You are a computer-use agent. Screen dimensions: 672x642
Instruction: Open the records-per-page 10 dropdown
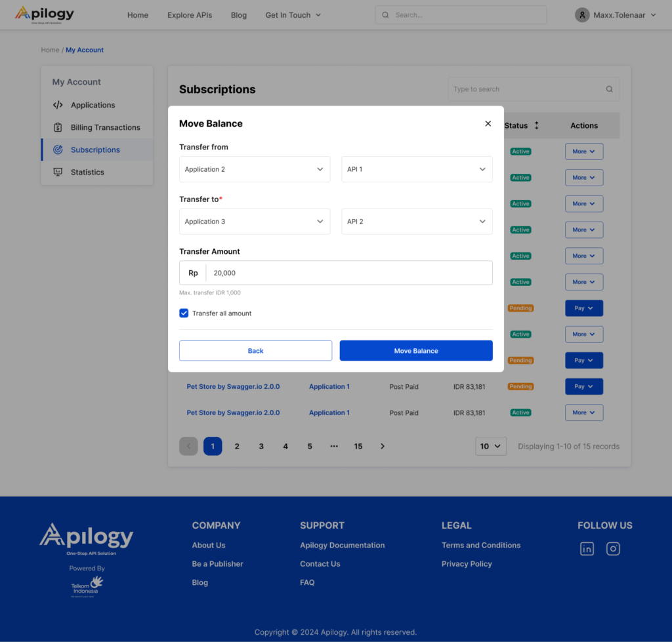click(490, 446)
